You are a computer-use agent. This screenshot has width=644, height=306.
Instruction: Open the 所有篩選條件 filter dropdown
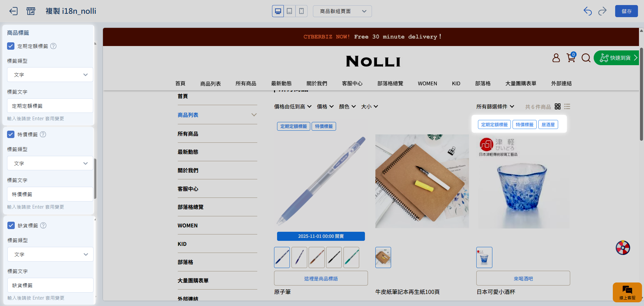pos(495,106)
